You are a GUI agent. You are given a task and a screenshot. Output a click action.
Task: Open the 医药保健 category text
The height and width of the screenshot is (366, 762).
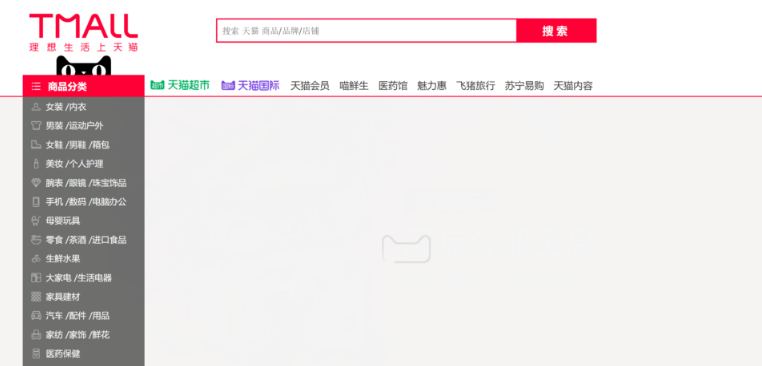click(63, 354)
